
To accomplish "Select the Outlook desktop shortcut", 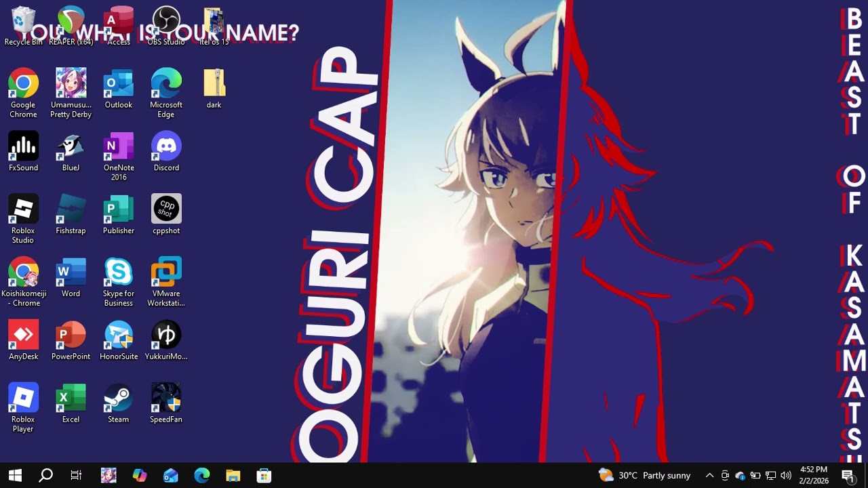I will (119, 88).
